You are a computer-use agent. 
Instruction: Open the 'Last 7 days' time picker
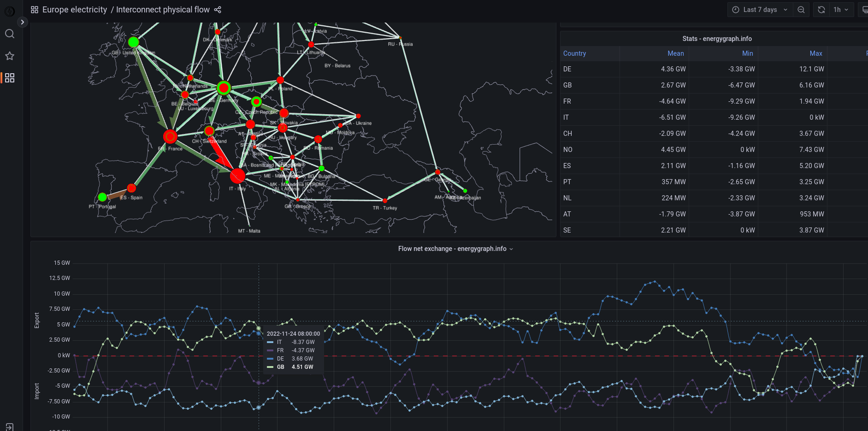click(x=760, y=10)
